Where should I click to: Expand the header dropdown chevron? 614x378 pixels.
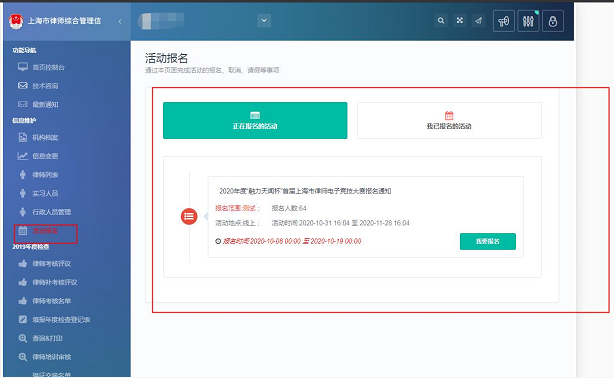[x=264, y=20]
